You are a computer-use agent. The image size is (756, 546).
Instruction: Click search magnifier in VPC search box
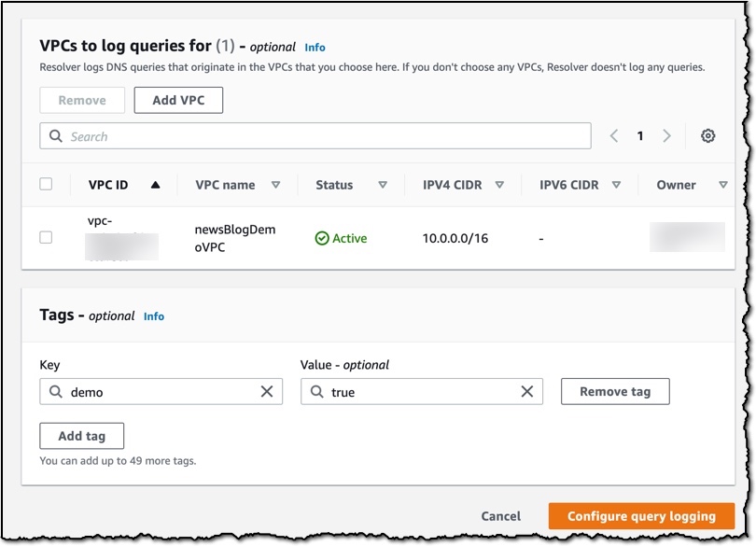(56, 136)
